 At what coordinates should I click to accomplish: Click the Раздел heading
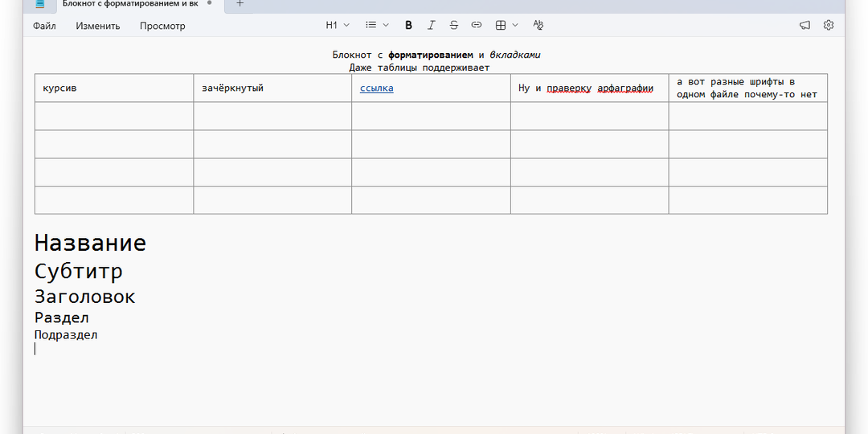click(x=61, y=317)
